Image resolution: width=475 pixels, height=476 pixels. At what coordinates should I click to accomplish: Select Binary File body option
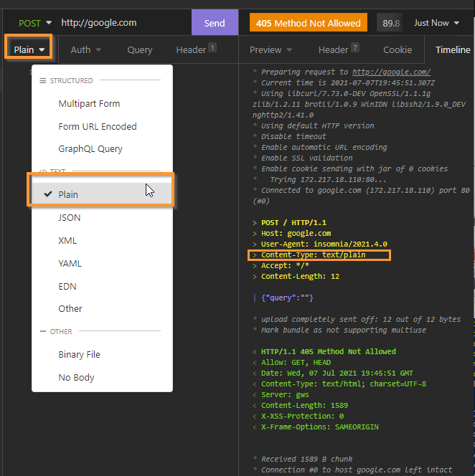point(102,354)
